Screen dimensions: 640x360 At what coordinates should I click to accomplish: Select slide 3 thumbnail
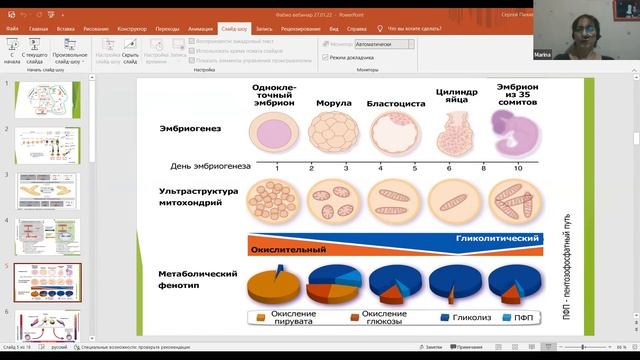48,191
